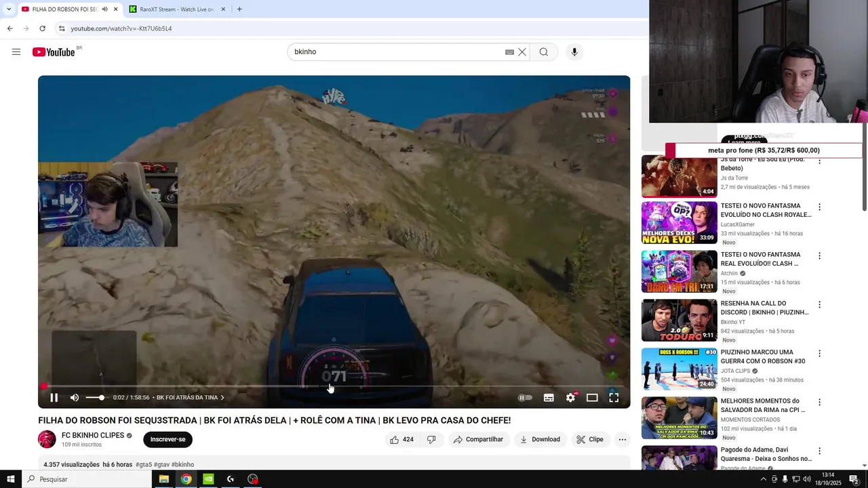Screen dimensions: 868x488
Task: Open options for MELHORES MOMENTOS do SALVADOR video
Action: tap(819, 402)
